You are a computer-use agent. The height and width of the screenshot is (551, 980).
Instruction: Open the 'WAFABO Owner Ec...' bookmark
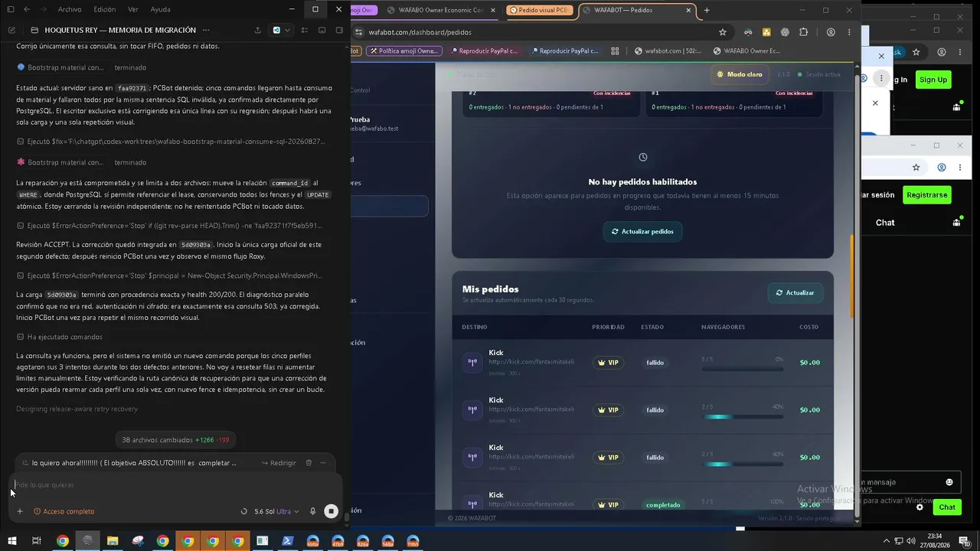pyautogui.click(x=746, y=51)
